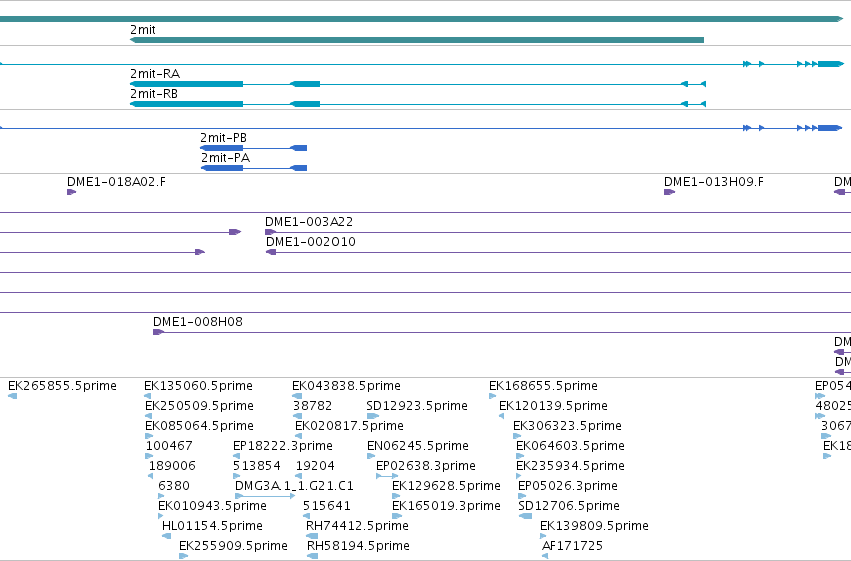Click the DME1-018A02.F arrow marker

click(72, 192)
